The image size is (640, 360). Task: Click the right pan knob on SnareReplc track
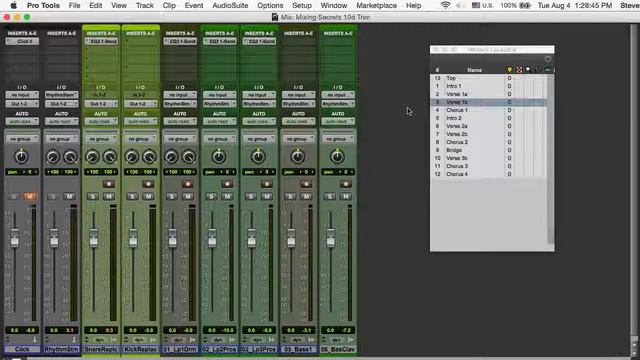click(x=110, y=157)
